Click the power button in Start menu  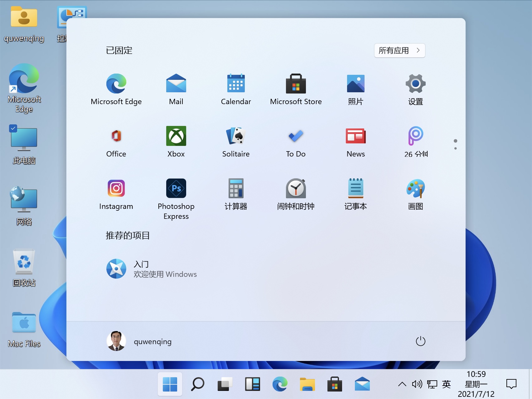[420, 341]
